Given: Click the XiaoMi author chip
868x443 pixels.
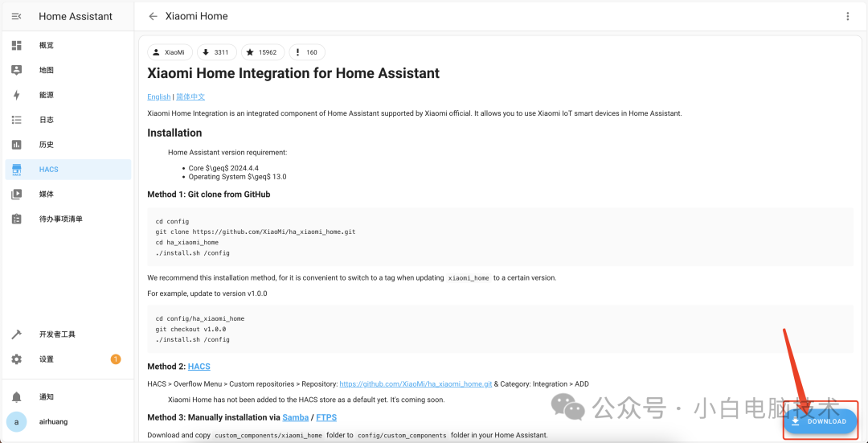Looking at the screenshot, I should click(170, 52).
